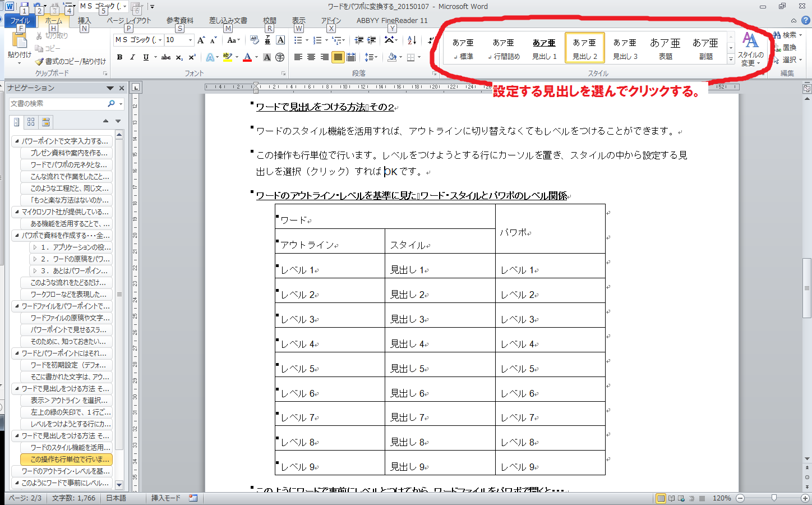Image resolution: width=812 pixels, height=505 pixels.
Task: Switch to Print Layout view in status bar
Action: [x=661, y=498]
